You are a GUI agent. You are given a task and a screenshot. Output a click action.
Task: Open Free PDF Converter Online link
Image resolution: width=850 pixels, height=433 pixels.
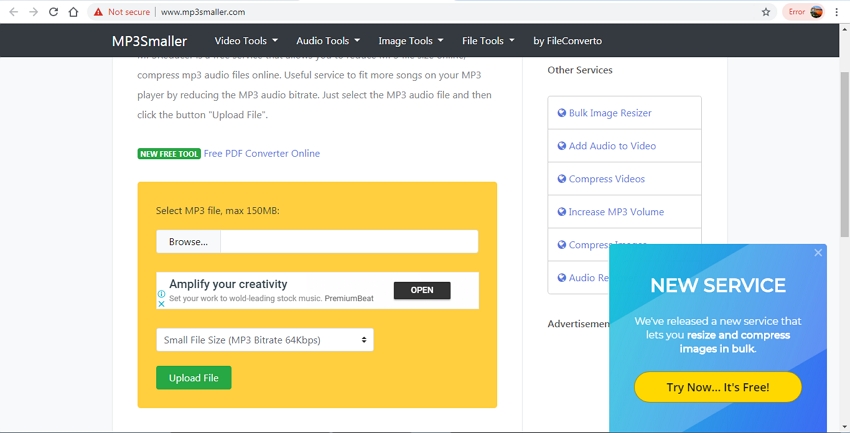pos(262,154)
